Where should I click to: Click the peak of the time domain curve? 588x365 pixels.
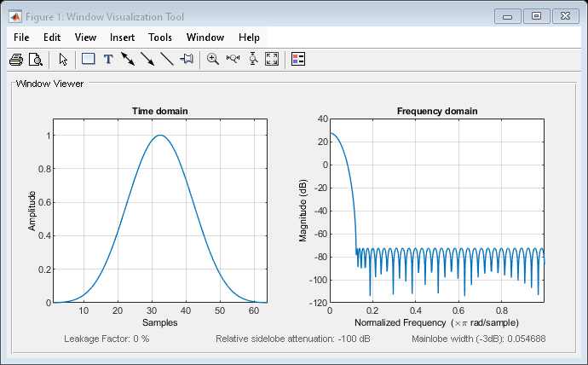click(x=159, y=136)
